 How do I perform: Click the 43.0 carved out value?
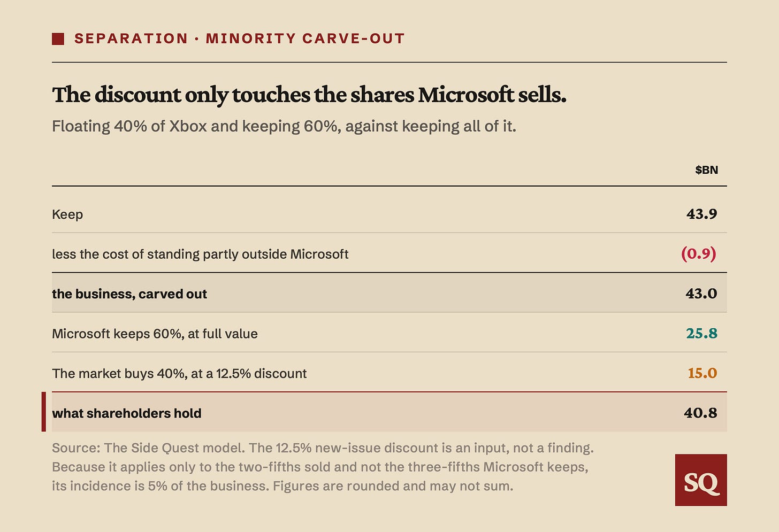[701, 294]
